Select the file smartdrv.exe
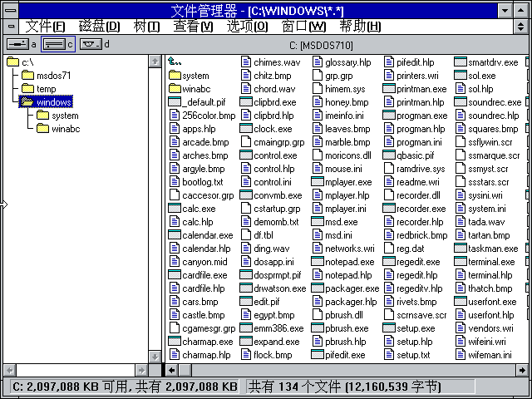This screenshot has height=399, width=532. pyautogui.click(x=486, y=62)
